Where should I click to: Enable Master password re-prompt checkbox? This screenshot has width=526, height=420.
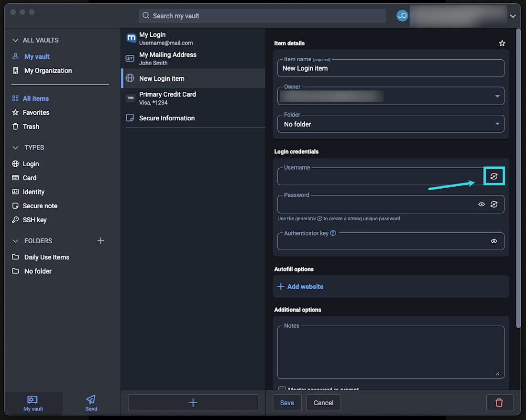coord(282,389)
